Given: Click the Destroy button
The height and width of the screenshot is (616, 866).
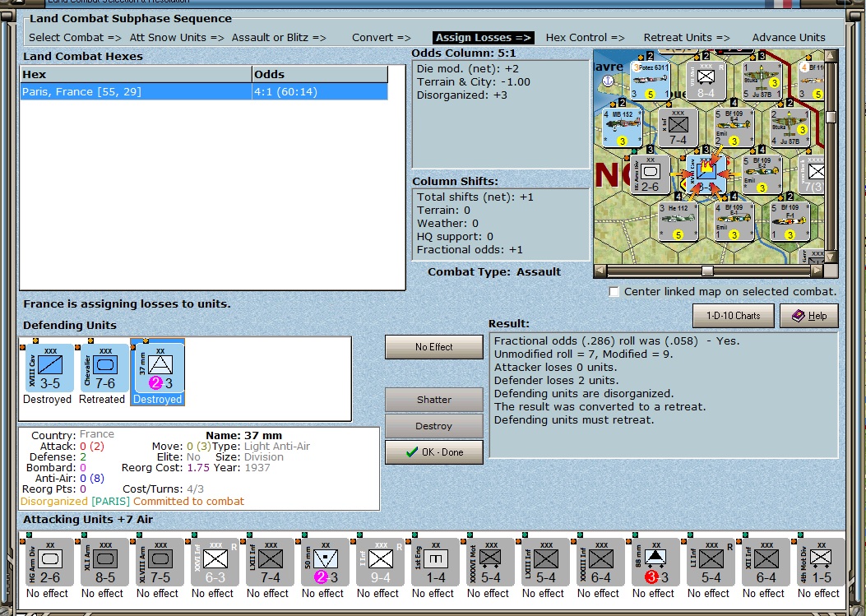Looking at the screenshot, I should [x=434, y=426].
